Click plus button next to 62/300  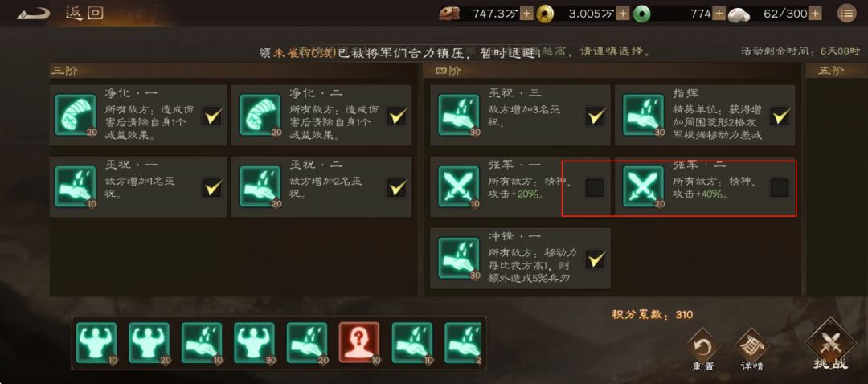click(816, 14)
